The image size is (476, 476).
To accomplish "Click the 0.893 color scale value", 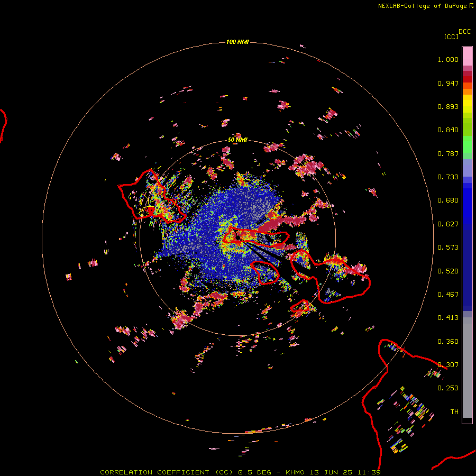I will (x=448, y=106).
